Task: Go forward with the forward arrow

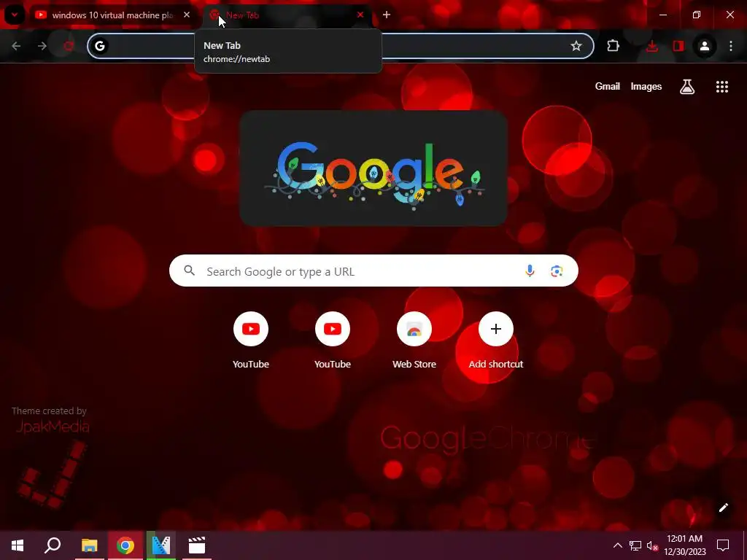Action: 42,46
